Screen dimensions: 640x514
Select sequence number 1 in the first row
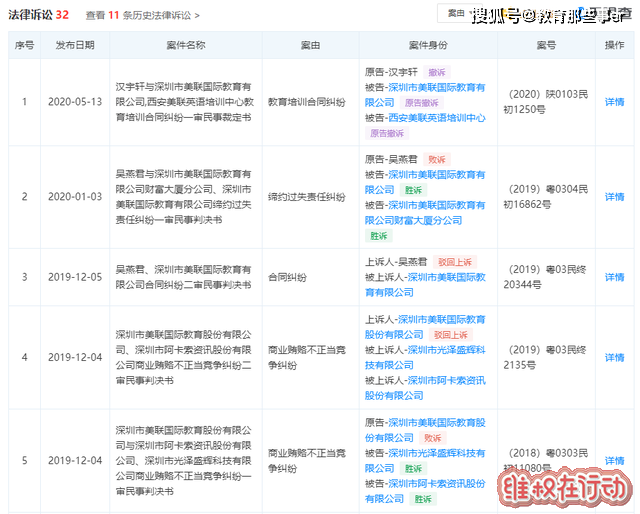pos(24,102)
